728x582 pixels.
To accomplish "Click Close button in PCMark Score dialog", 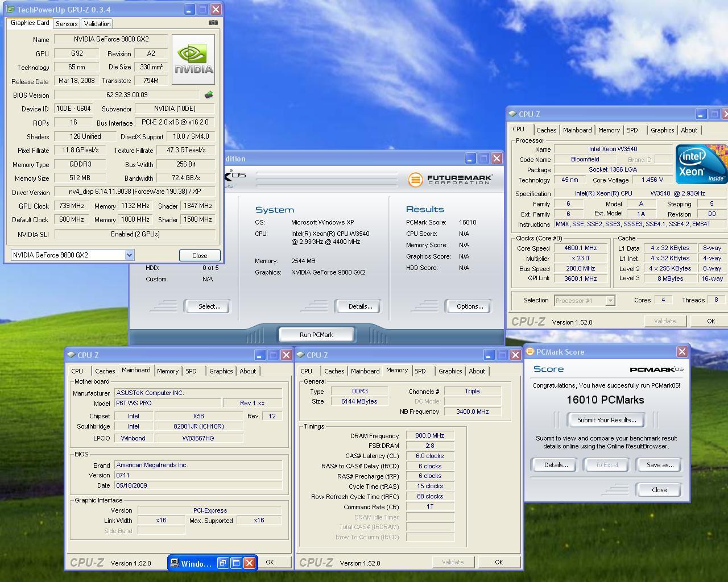I will point(659,490).
